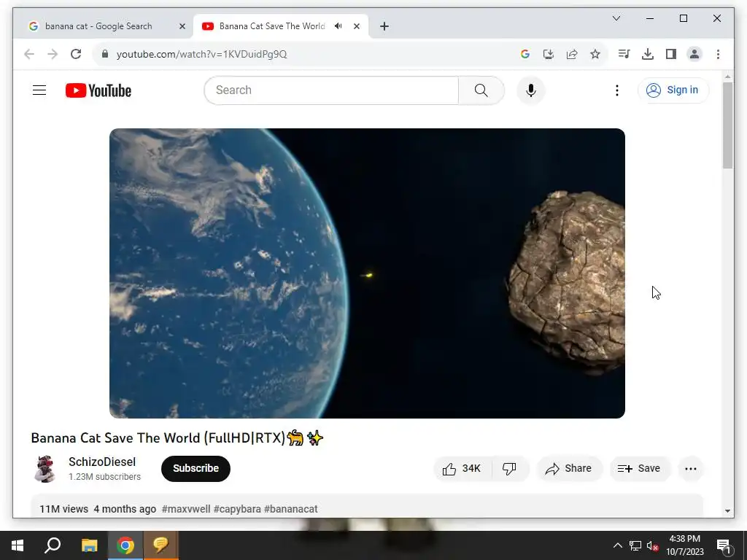
Task: Click the magnifier search button on YouTube
Action: (481, 90)
